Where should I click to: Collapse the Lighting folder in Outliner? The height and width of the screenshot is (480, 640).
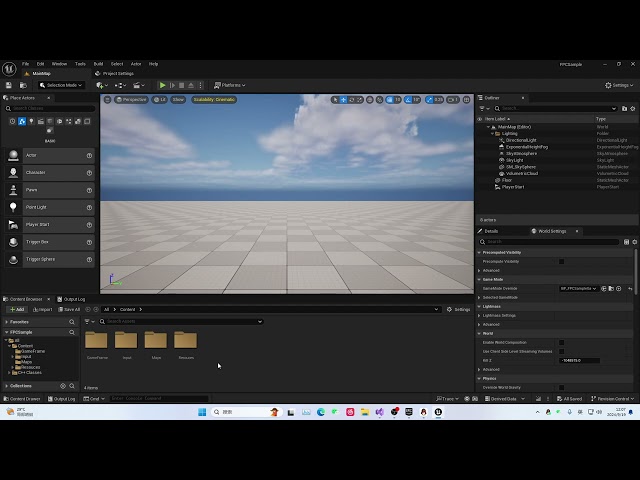pyautogui.click(x=492, y=133)
